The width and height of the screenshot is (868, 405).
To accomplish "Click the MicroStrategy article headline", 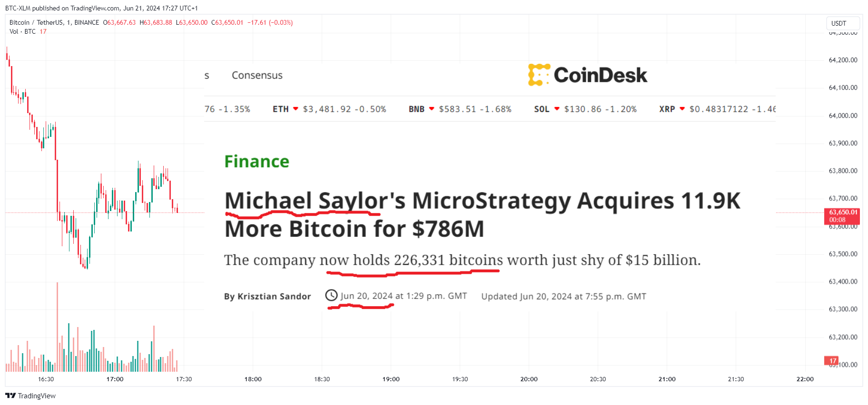I will [x=482, y=214].
